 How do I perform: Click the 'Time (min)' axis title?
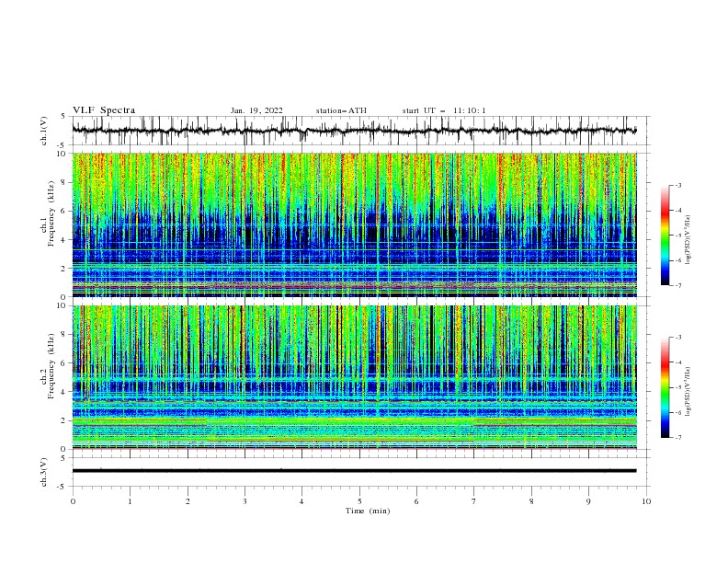point(368,511)
